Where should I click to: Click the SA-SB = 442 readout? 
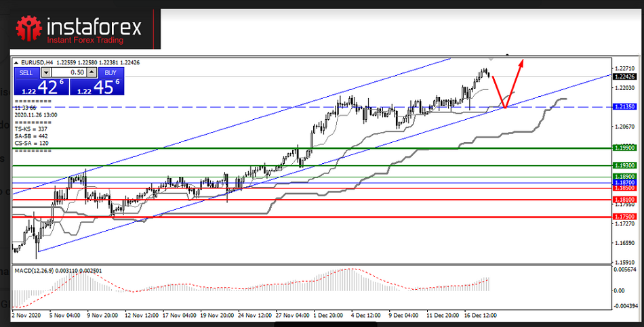point(32,136)
